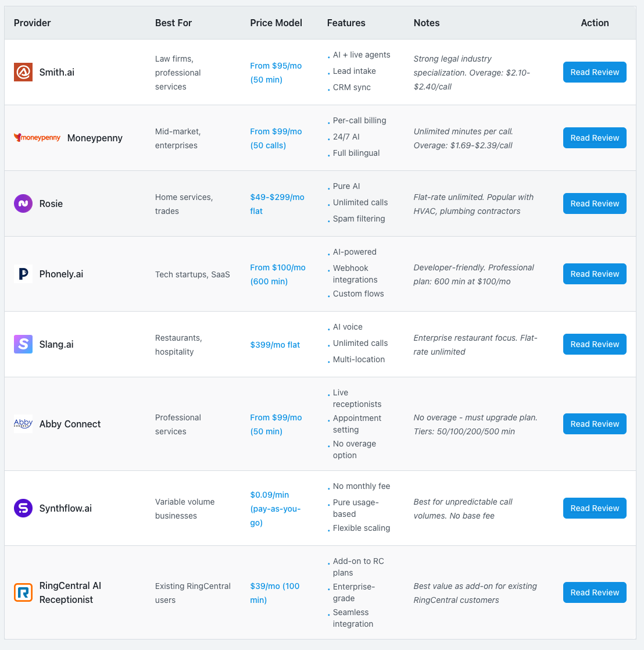Click the RingCentral AI Receptionist logo
The height and width of the screenshot is (650, 644).
(23, 592)
